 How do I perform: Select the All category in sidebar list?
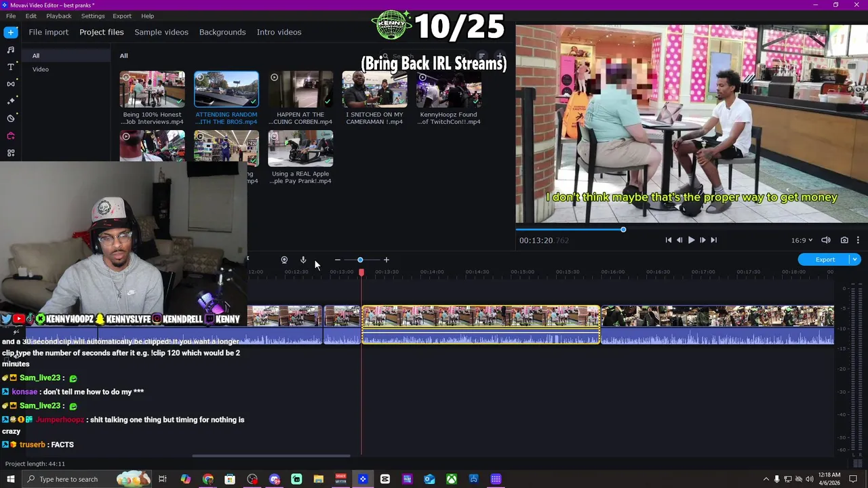tap(66, 56)
